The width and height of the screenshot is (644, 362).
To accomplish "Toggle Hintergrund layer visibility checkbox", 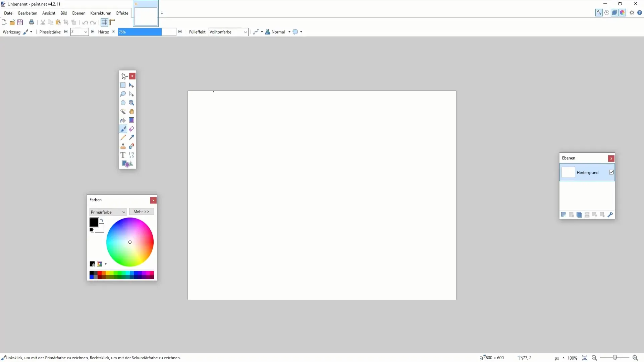I will click(611, 172).
